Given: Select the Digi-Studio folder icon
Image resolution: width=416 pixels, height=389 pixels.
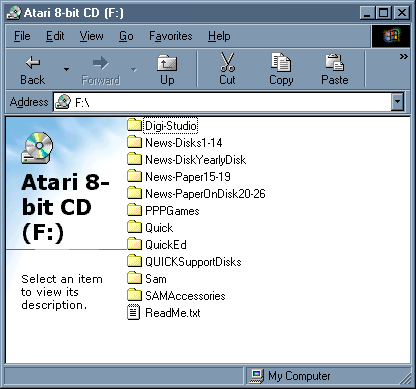Looking at the screenshot, I should pos(134,125).
